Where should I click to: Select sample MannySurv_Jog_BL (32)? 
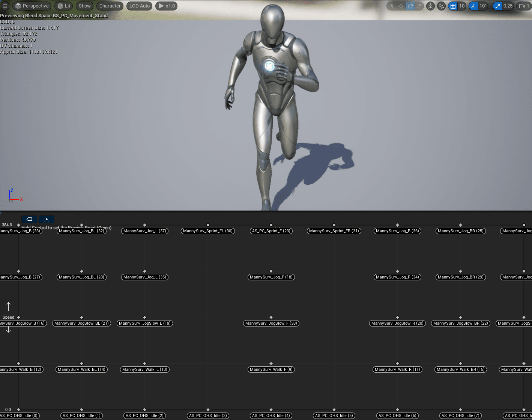[x=81, y=231]
